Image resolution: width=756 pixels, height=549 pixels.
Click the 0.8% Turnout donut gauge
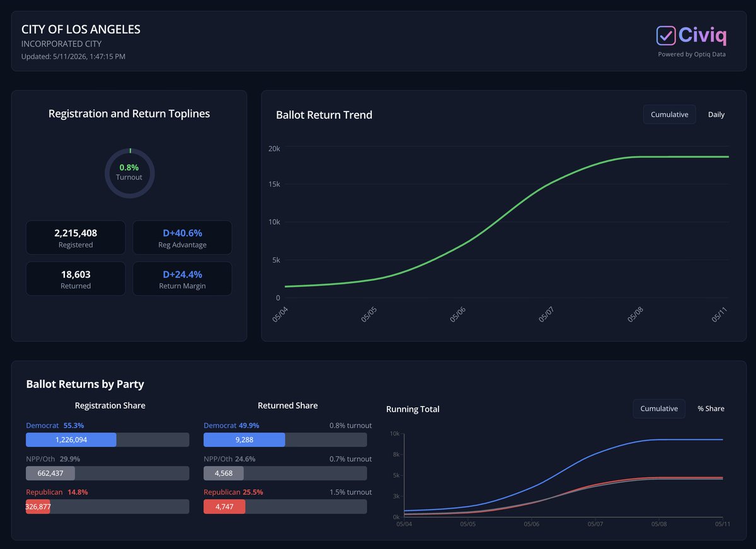(x=129, y=173)
